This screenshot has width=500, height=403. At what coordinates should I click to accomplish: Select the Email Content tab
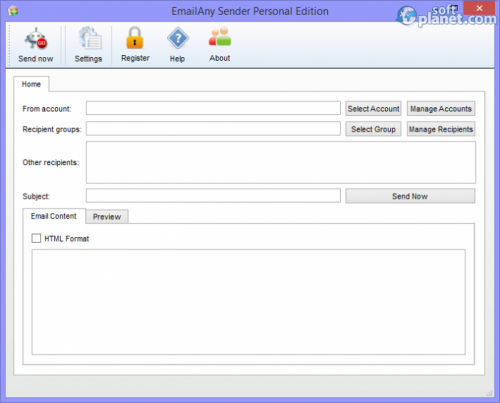tap(54, 216)
